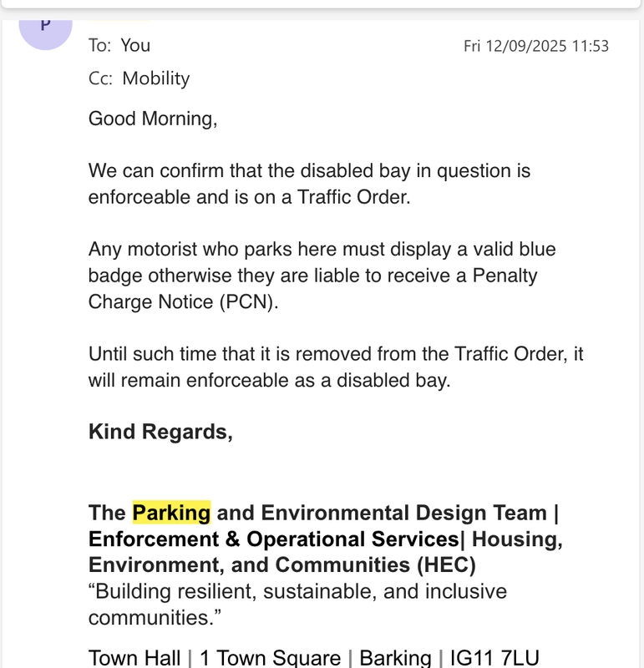The height and width of the screenshot is (668, 644).
Task: Click the "Cc:" label
Action: (x=100, y=78)
